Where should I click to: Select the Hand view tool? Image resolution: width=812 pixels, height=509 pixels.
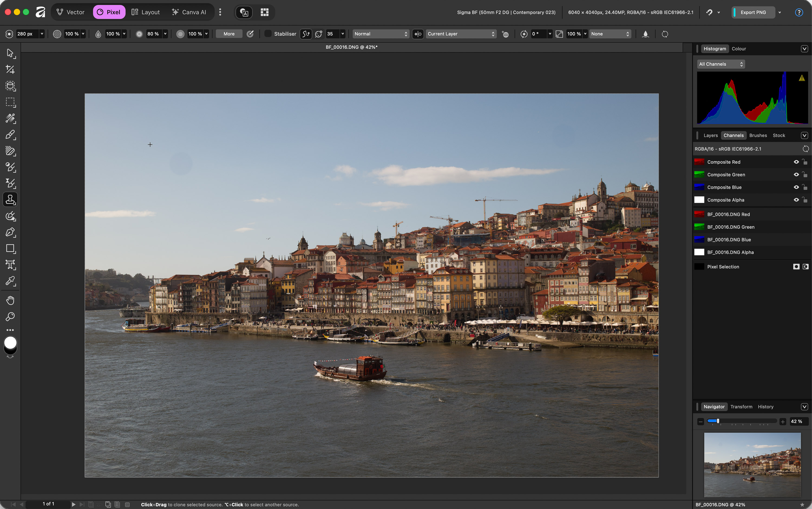point(10,300)
